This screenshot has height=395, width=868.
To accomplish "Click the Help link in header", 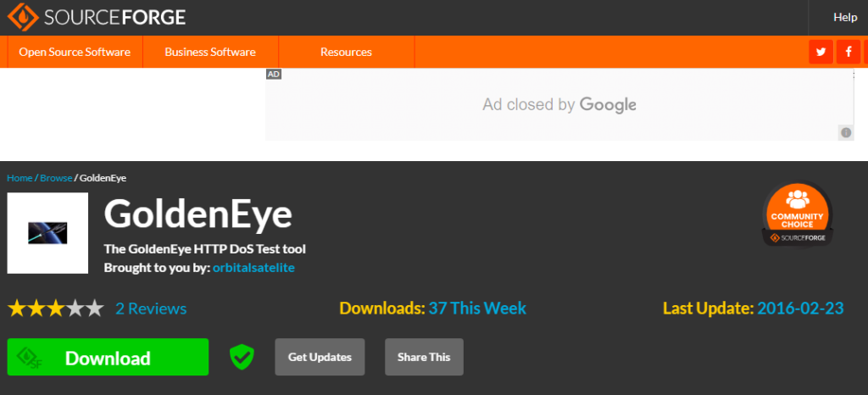I will pyautogui.click(x=845, y=17).
